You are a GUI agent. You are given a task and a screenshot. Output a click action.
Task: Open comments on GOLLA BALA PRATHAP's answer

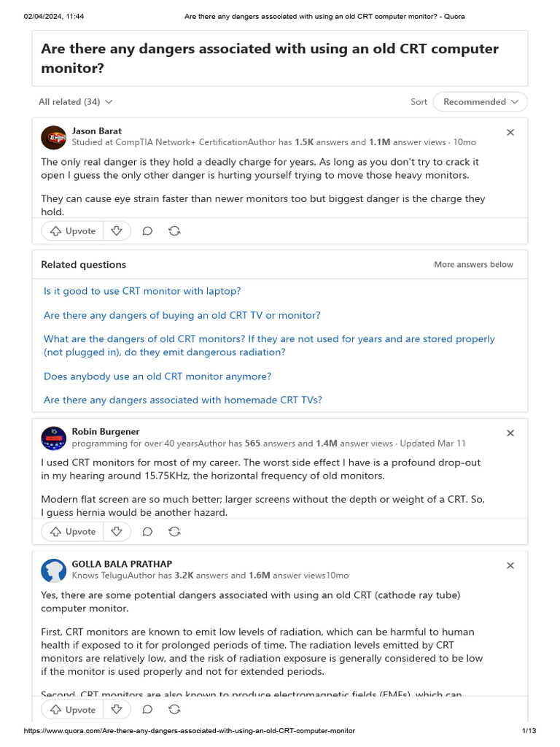tap(147, 710)
